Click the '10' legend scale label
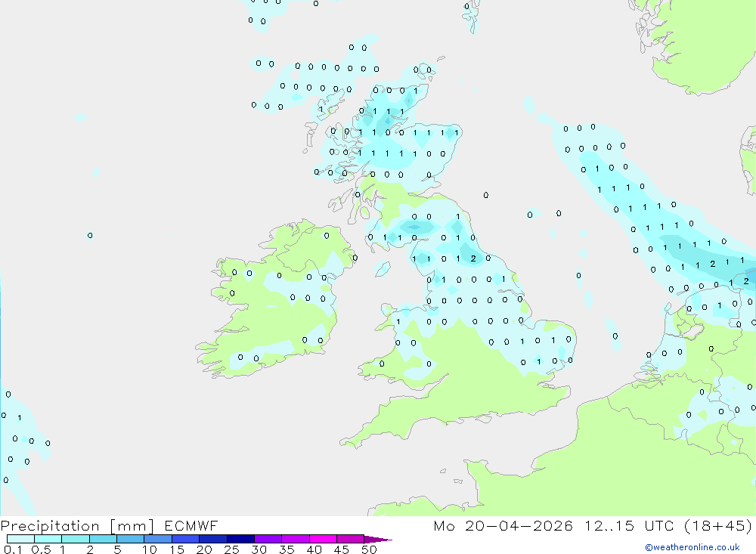This screenshot has height=554, width=756. pos(150,549)
